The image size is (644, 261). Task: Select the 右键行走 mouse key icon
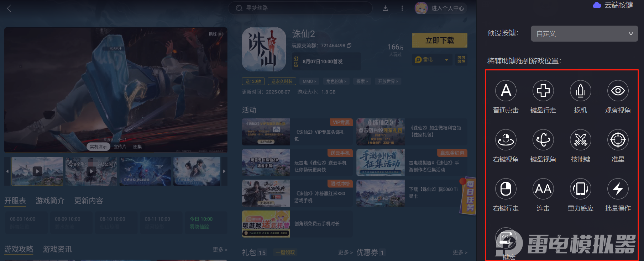click(506, 189)
